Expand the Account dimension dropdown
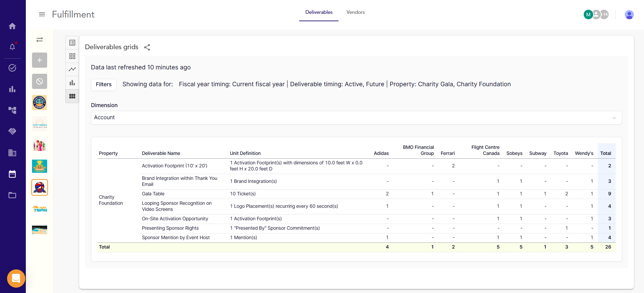644x293 pixels. point(356,118)
